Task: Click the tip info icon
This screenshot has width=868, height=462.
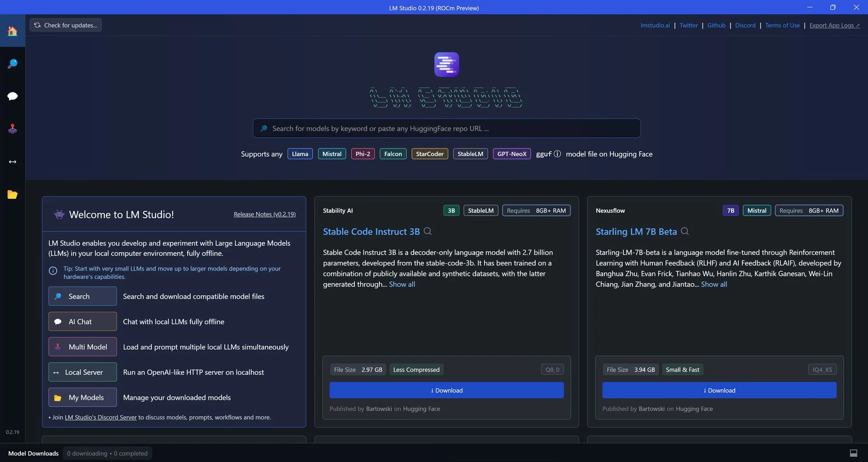Action: [x=53, y=271]
